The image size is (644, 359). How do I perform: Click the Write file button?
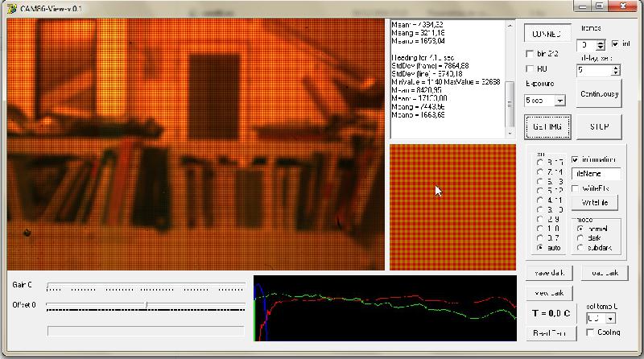[x=595, y=203]
